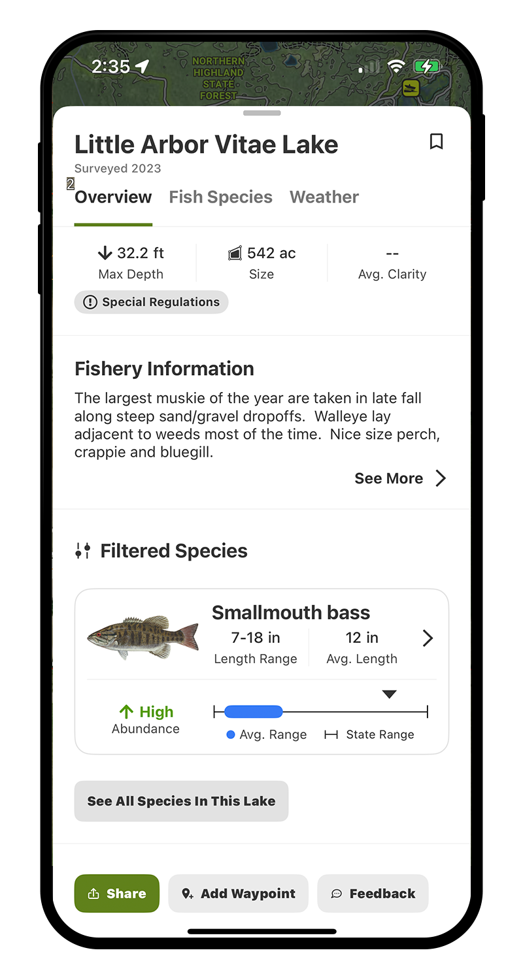This screenshot has width=523, height=980.
Task: Tap the Smallmouth bass fish image
Action: pos(143,638)
